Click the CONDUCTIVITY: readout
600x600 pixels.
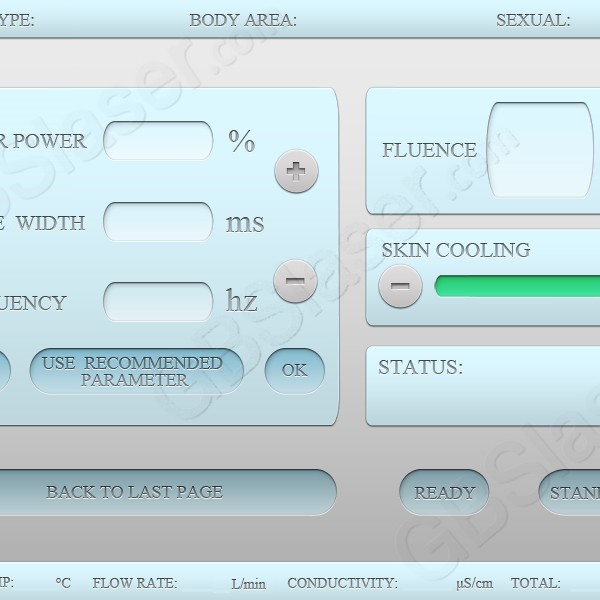[x=342, y=583]
